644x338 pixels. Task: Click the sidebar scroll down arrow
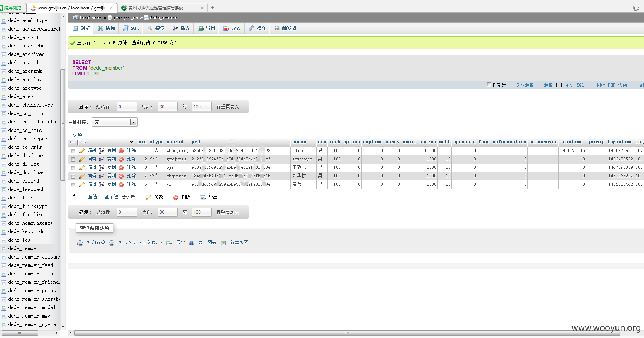tap(63, 327)
